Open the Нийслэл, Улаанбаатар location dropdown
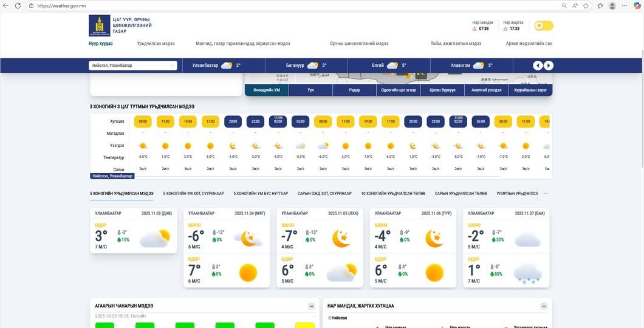This screenshot has height=328, width=644. point(134,66)
